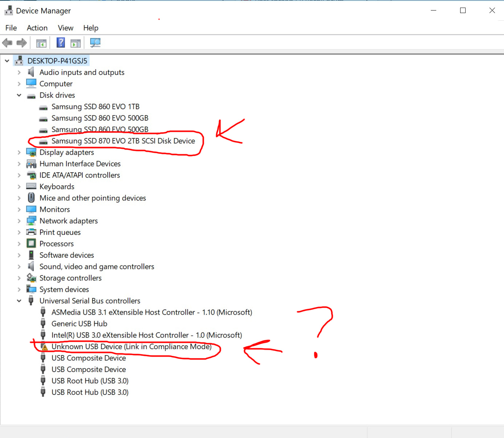Open the Help menu
The image size is (504, 438).
pos(91,28)
